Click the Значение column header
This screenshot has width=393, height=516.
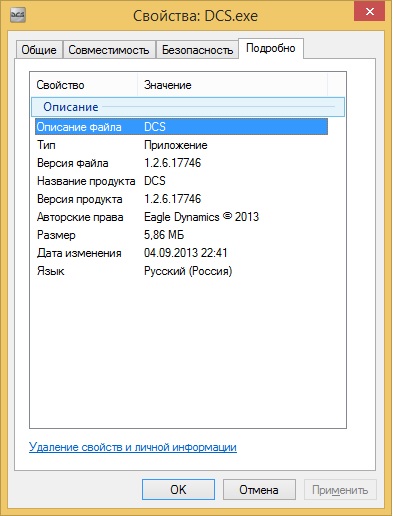[x=232, y=85]
